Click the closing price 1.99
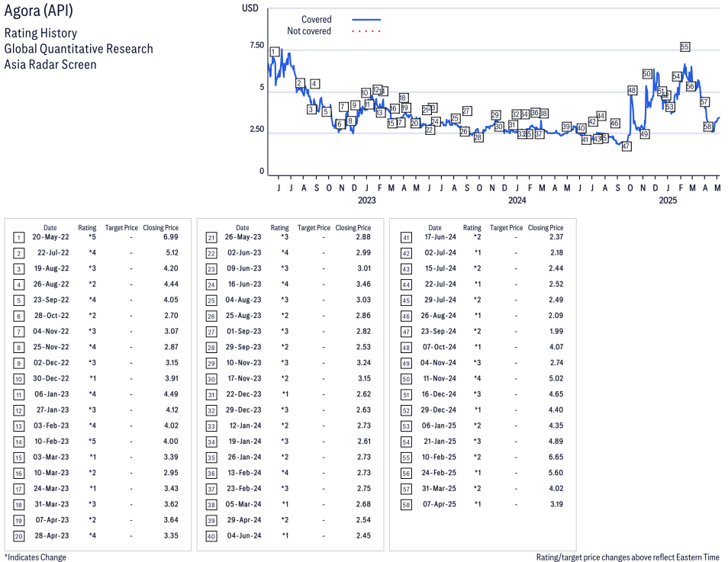 [x=556, y=332]
